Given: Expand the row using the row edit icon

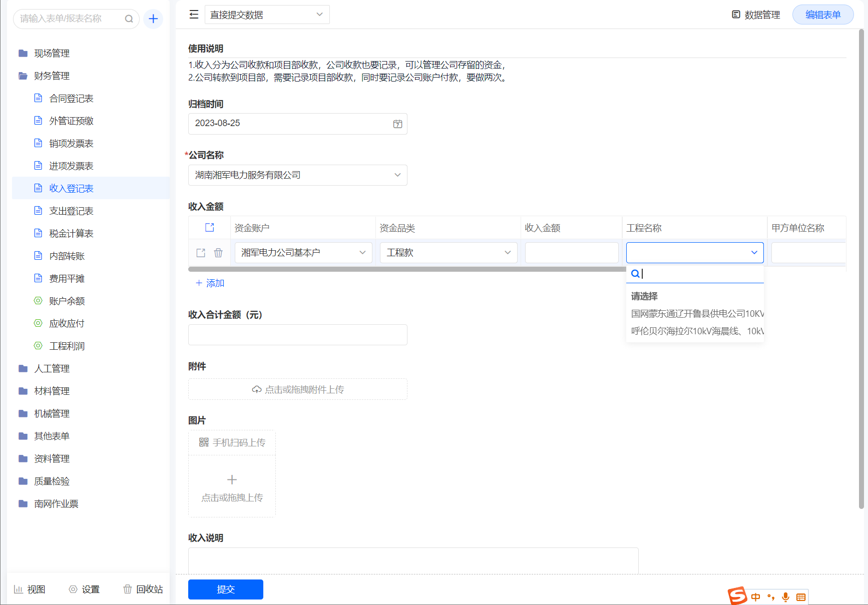Looking at the screenshot, I should click(x=201, y=253).
